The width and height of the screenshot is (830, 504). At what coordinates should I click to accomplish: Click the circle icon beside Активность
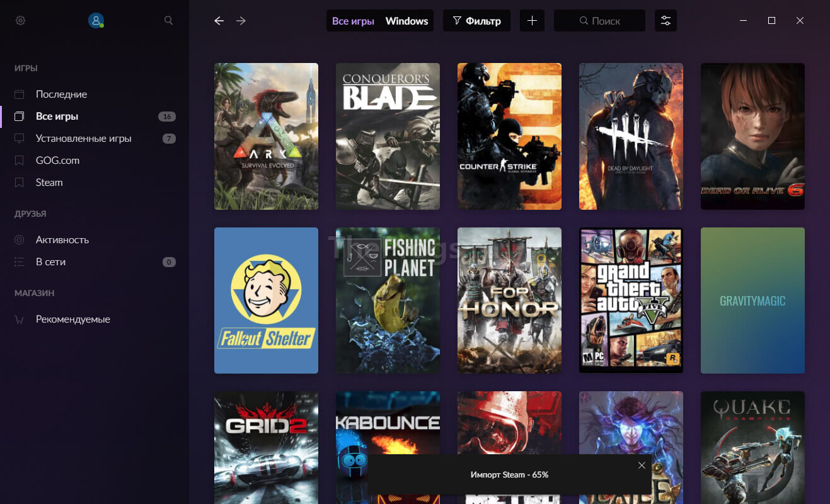(x=20, y=239)
